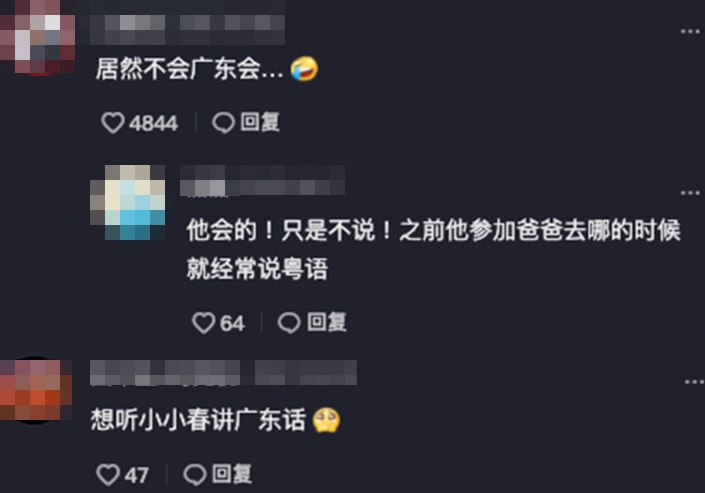Open the blurred username above nested reply
The height and width of the screenshot is (493, 705).
coord(262,180)
